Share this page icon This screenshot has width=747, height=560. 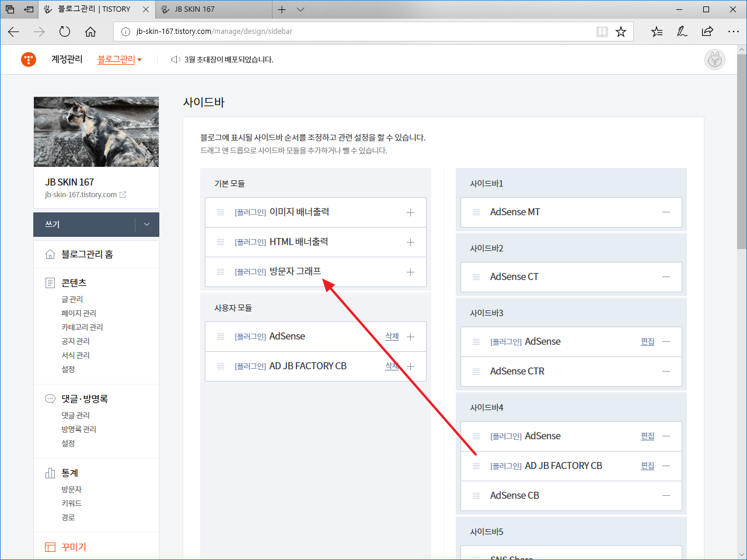(707, 32)
